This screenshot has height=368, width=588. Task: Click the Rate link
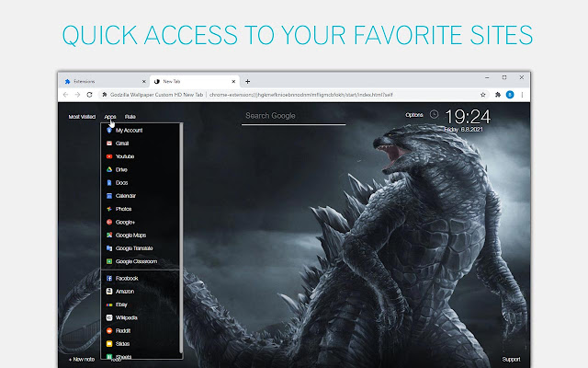click(x=130, y=117)
